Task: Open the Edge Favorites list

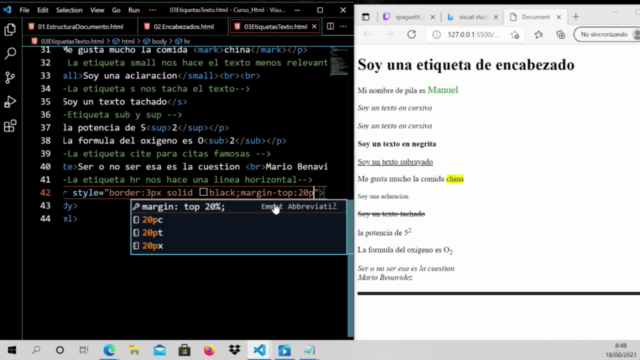Action: [539, 34]
